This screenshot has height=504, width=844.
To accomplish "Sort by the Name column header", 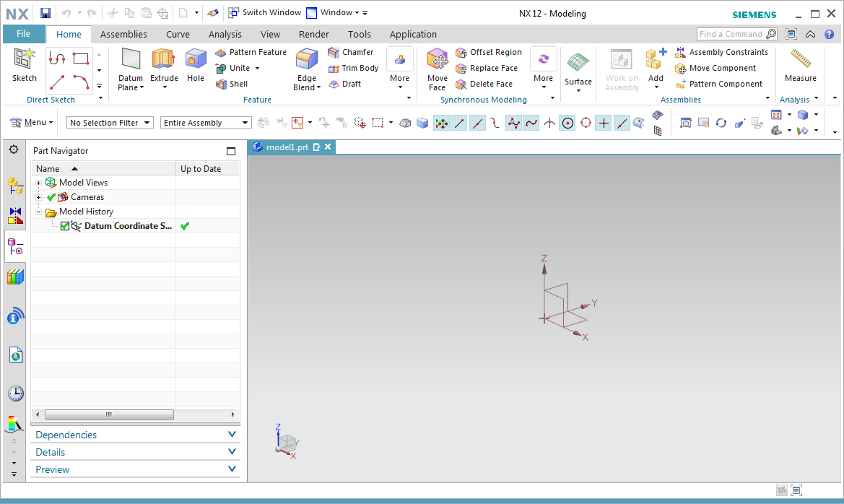I will pos(103,168).
